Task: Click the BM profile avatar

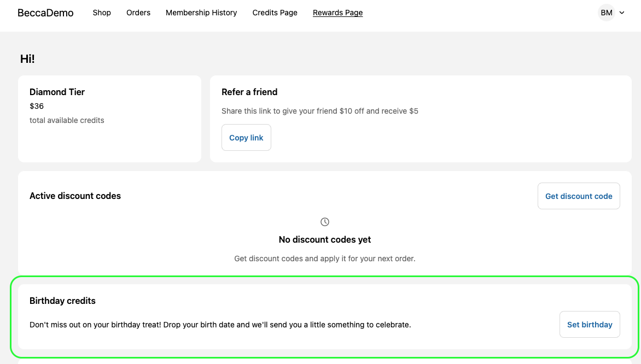Action: click(x=606, y=13)
